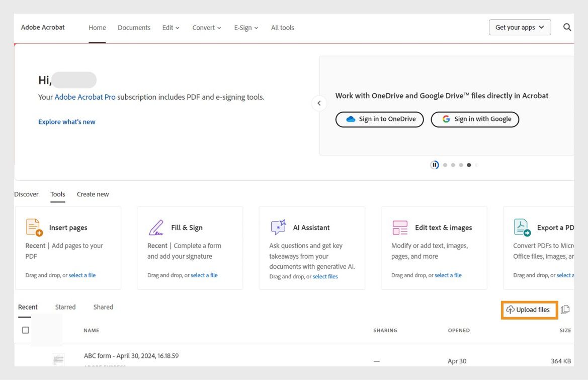Click the search magnifier icon
Image resolution: width=588 pixels, height=380 pixels.
tap(567, 27)
